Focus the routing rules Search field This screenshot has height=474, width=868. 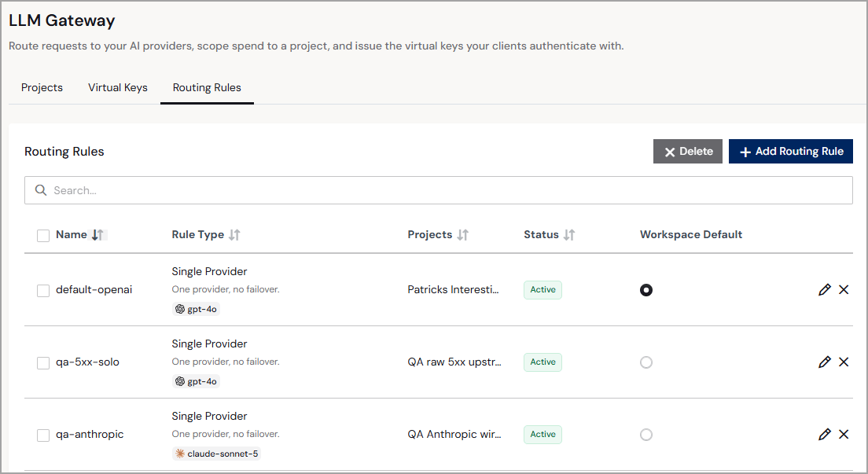tap(439, 190)
